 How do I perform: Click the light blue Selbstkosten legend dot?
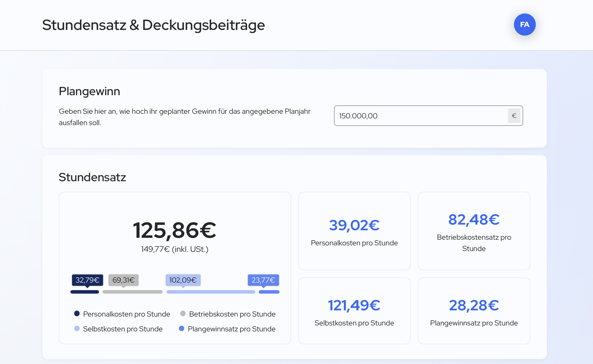point(77,328)
